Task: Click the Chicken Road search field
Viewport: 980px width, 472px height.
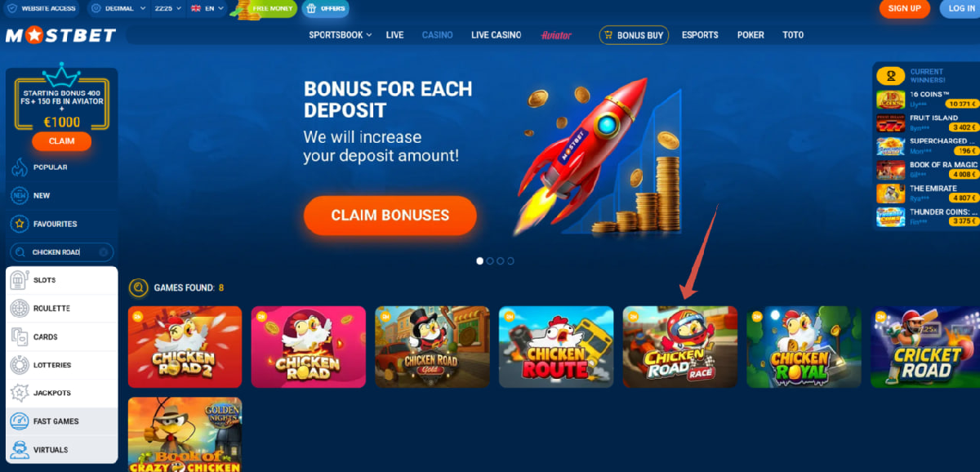Action: [61, 252]
